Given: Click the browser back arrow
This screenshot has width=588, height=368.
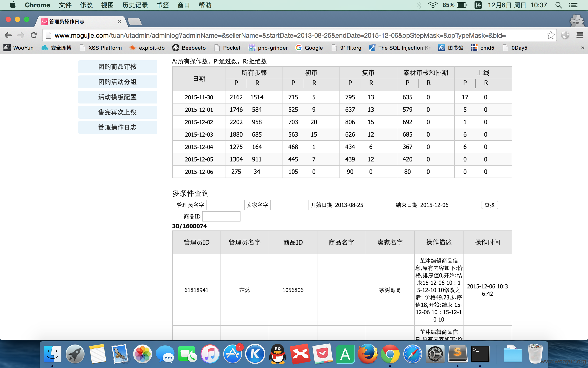Looking at the screenshot, I should click(8, 35).
